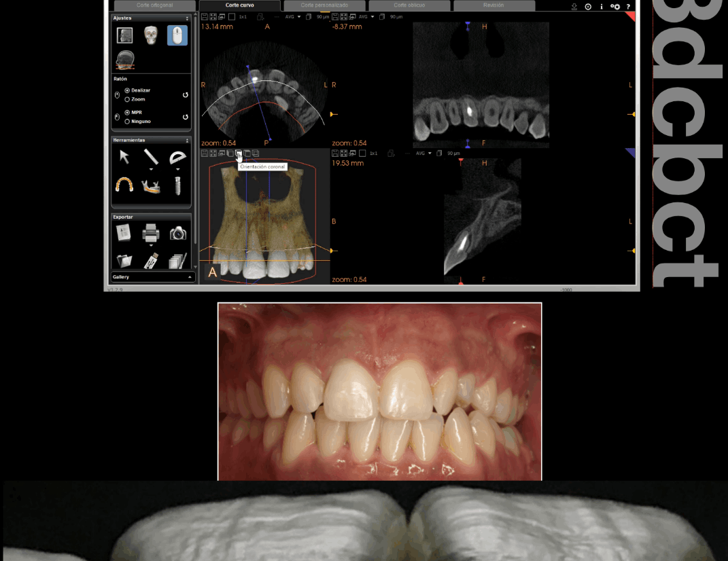Click the mouse settings icon in Ajustes
This screenshot has width=728, height=561.
tap(177, 35)
